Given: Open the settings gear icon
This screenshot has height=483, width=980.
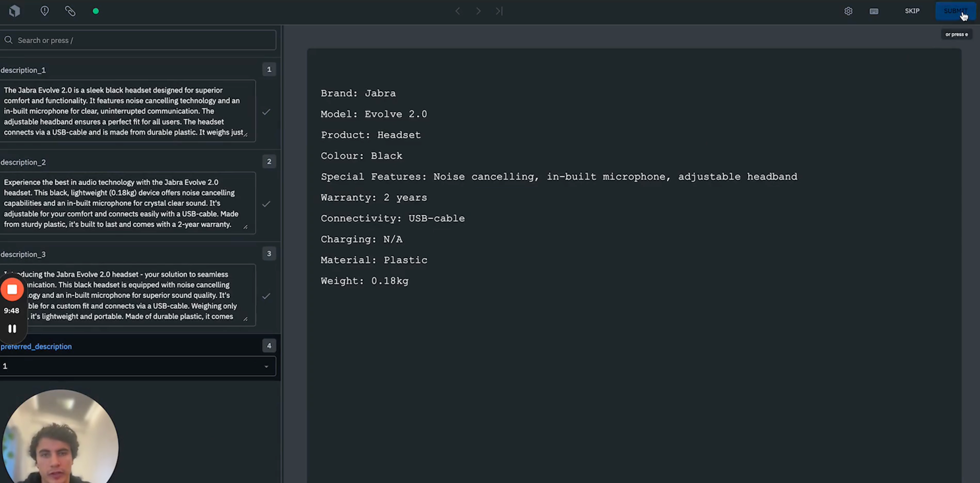Looking at the screenshot, I should [x=848, y=11].
